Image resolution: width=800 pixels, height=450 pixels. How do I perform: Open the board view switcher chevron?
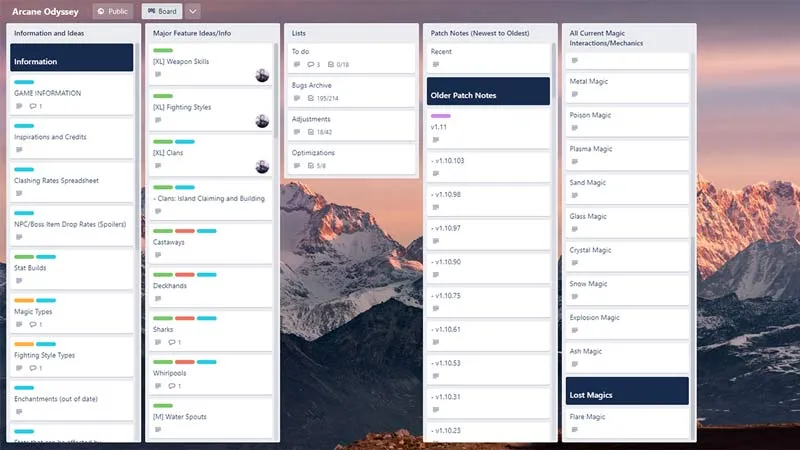pos(192,11)
